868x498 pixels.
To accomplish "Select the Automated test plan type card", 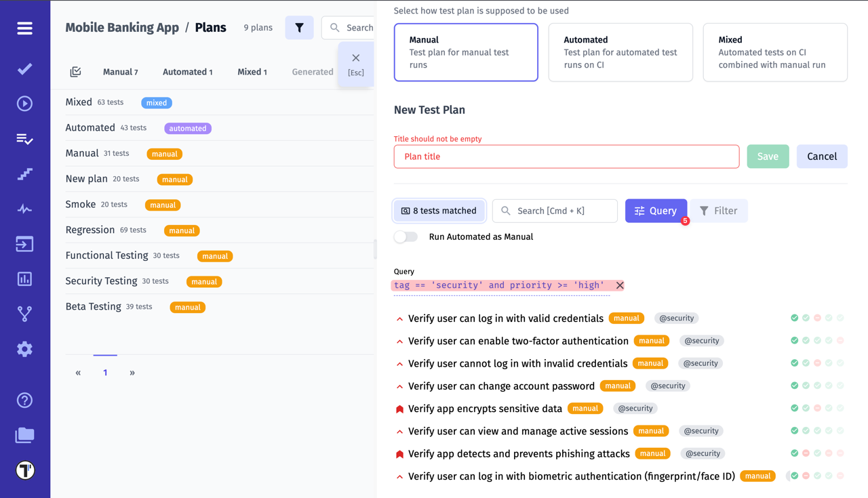I will pos(620,52).
